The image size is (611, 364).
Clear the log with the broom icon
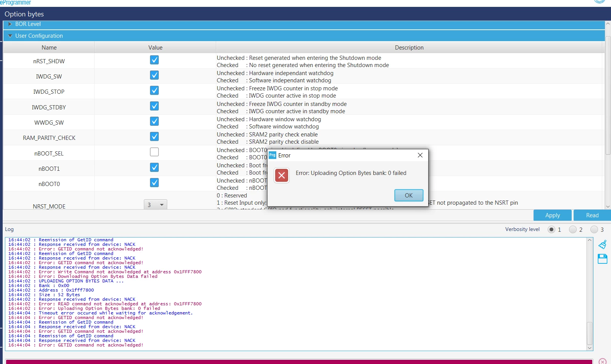603,244
